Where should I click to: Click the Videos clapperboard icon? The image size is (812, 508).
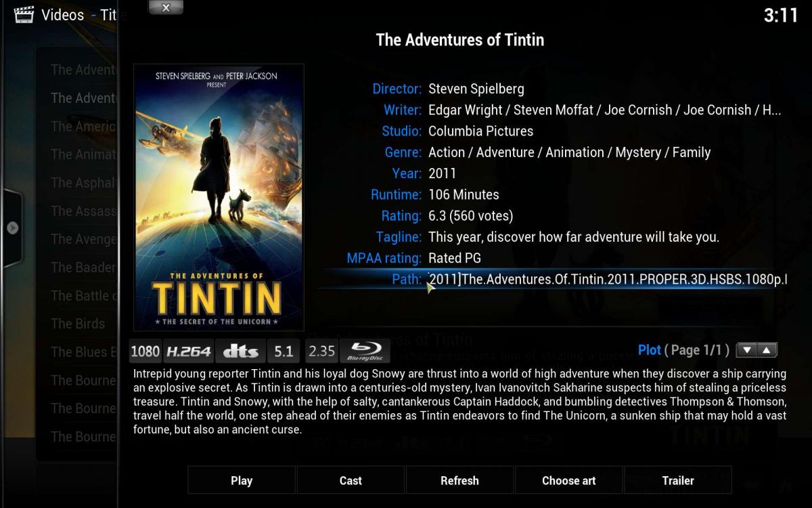24,14
